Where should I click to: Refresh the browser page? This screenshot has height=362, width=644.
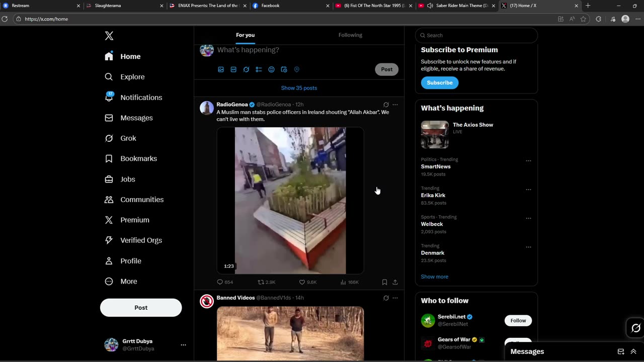(x=5, y=19)
